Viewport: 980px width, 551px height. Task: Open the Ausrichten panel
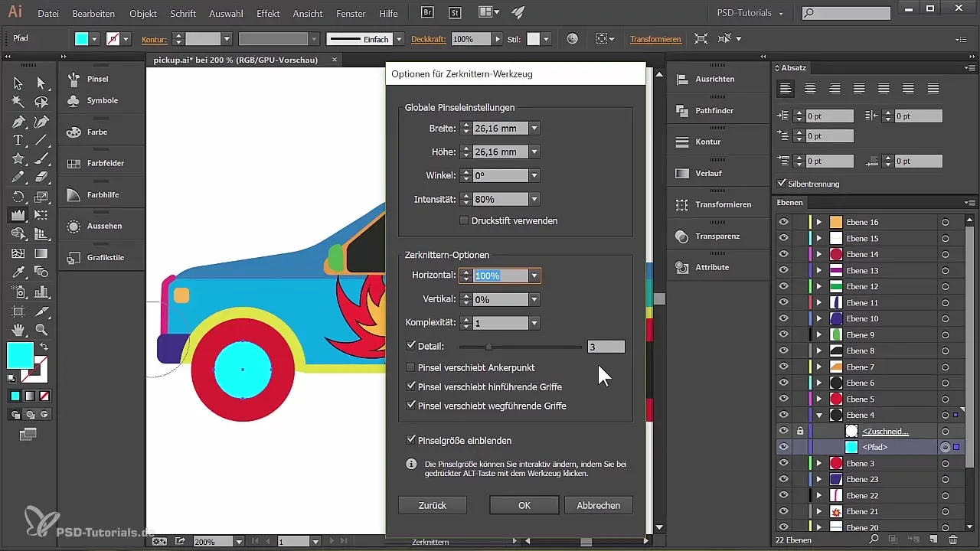[715, 79]
